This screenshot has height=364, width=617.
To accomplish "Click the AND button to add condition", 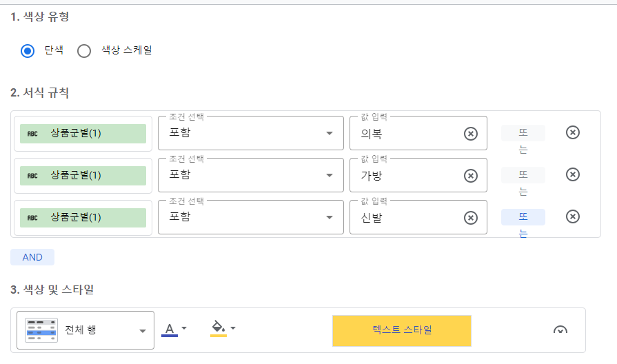I will point(32,257).
